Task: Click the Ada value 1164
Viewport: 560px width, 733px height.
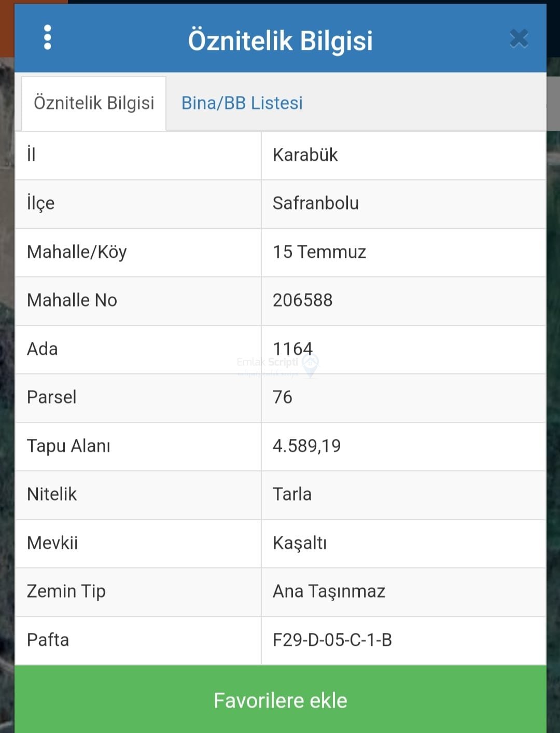Action: coord(292,348)
